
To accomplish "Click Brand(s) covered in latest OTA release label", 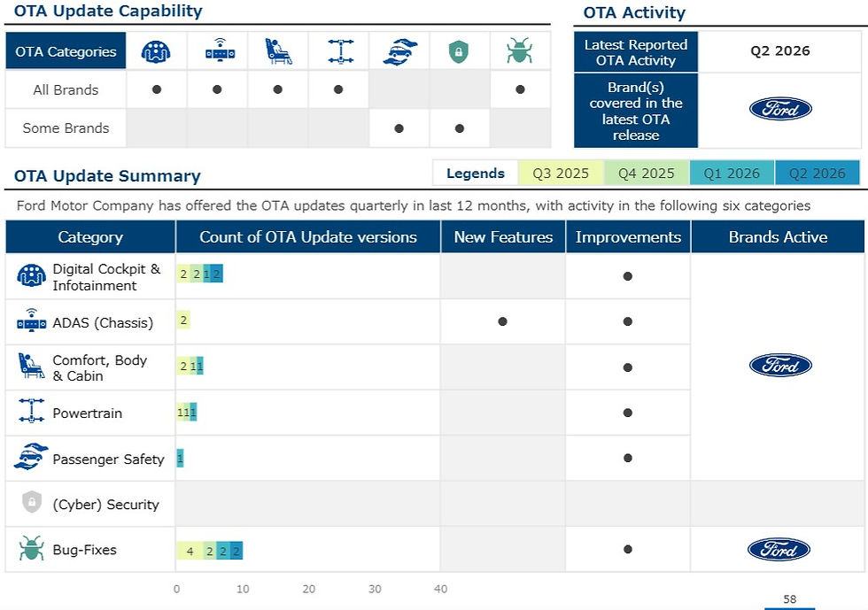I will pyautogui.click(x=636, y=111).
